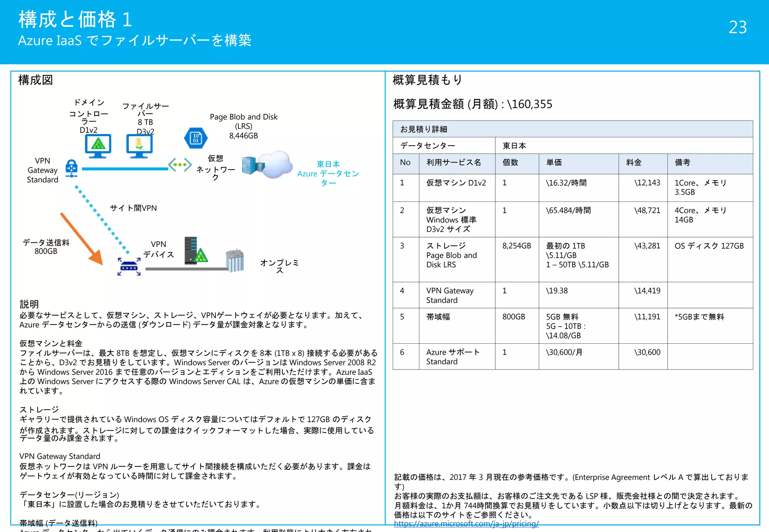Click the 東日本 Azure データセンター diagram label
Screen dimensions: 769x532
click(328, 174)
